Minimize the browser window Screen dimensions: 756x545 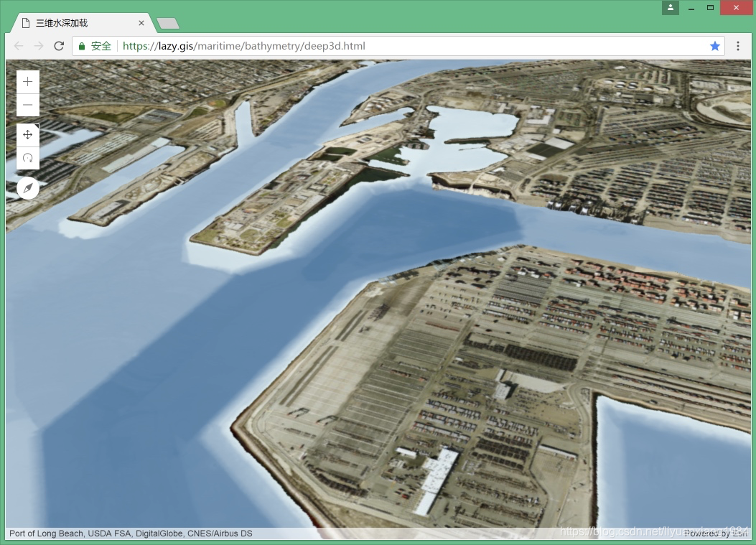click(x=691, y=8)
